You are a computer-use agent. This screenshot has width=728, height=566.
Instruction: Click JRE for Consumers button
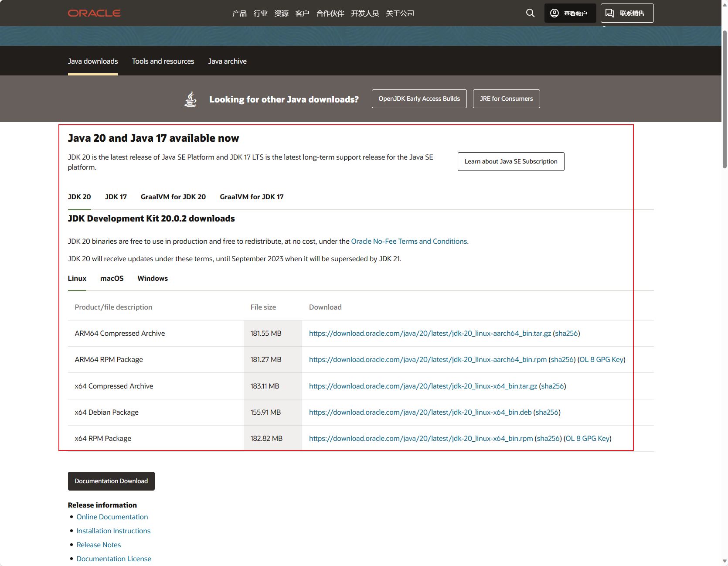(506, 99)
